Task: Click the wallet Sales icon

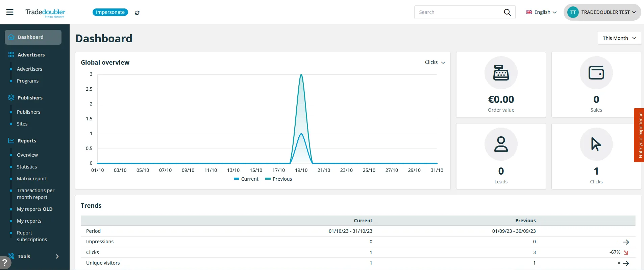Action: click(596, 73)
